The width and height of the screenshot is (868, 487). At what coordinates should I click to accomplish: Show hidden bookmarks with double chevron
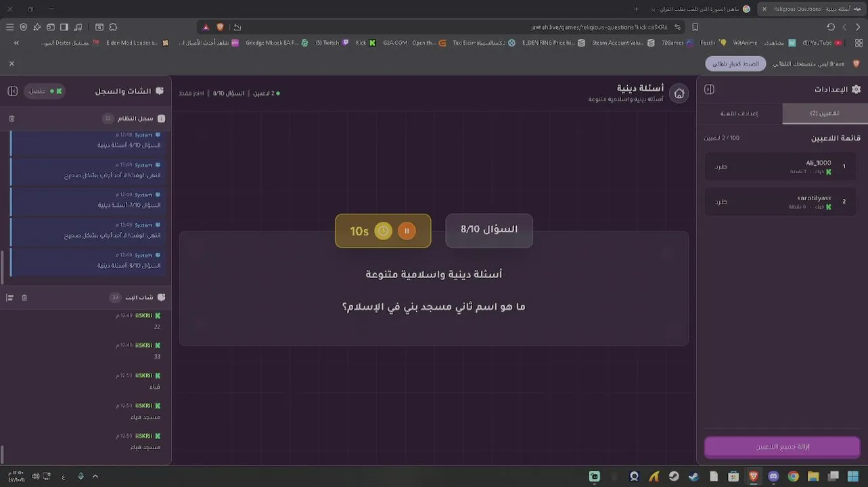16,43
